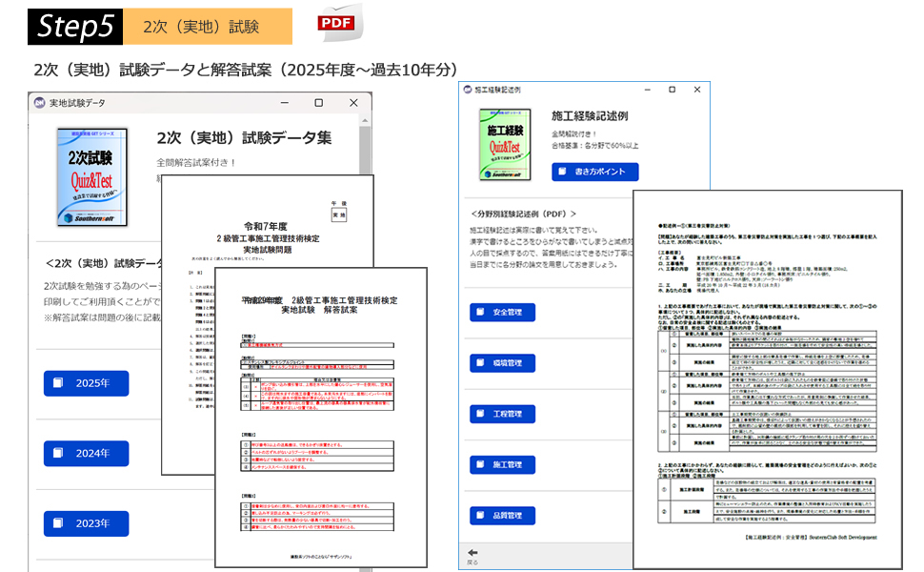This screenshot has width=924, height=572.
Task: Click the 2次（実地）試験 orange banner
Action: point(208,27)
